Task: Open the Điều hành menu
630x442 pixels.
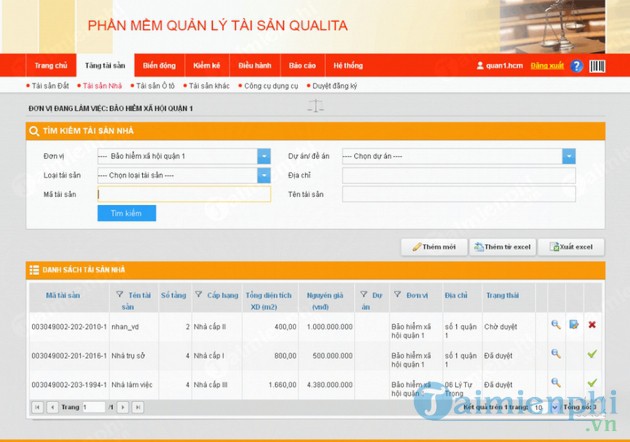Action: pos(255,65)
